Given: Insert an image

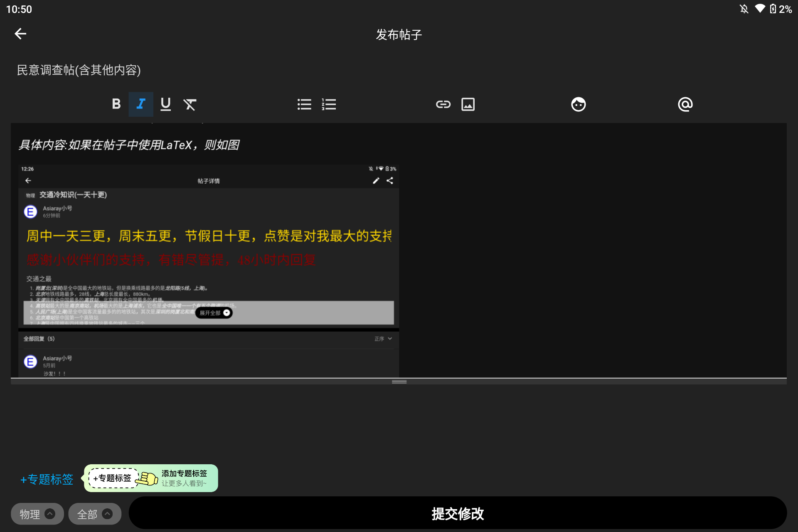Looking at the screenshot, I should (468, 104).
